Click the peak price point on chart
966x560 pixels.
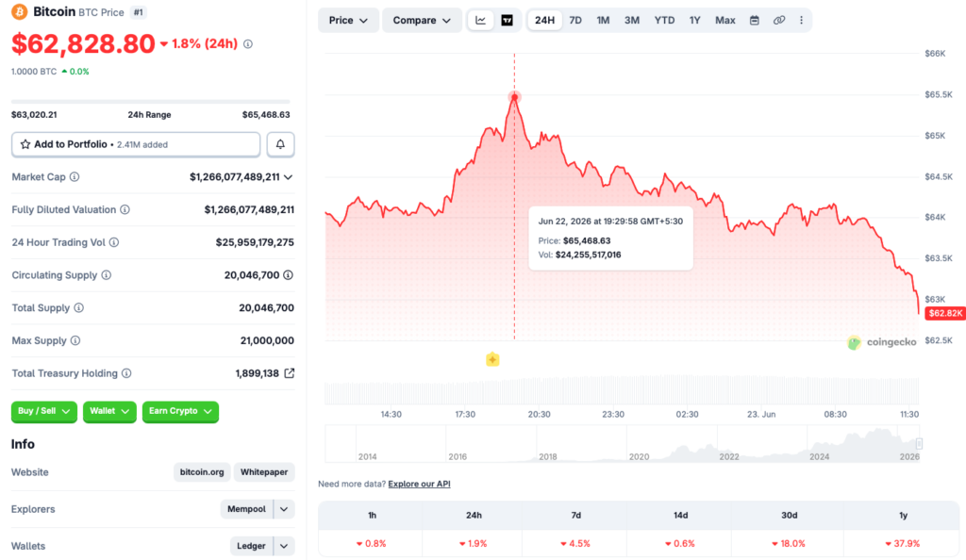tap(514, 96)
